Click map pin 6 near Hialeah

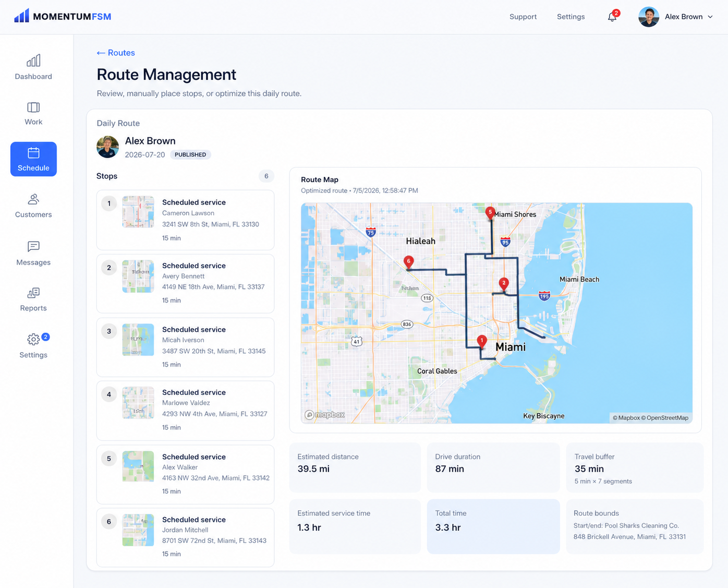click(x=409, y=262)
